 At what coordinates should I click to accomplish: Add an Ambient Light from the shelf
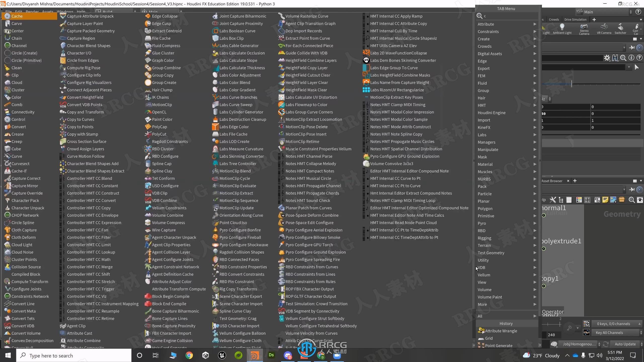tap(562, 29)
